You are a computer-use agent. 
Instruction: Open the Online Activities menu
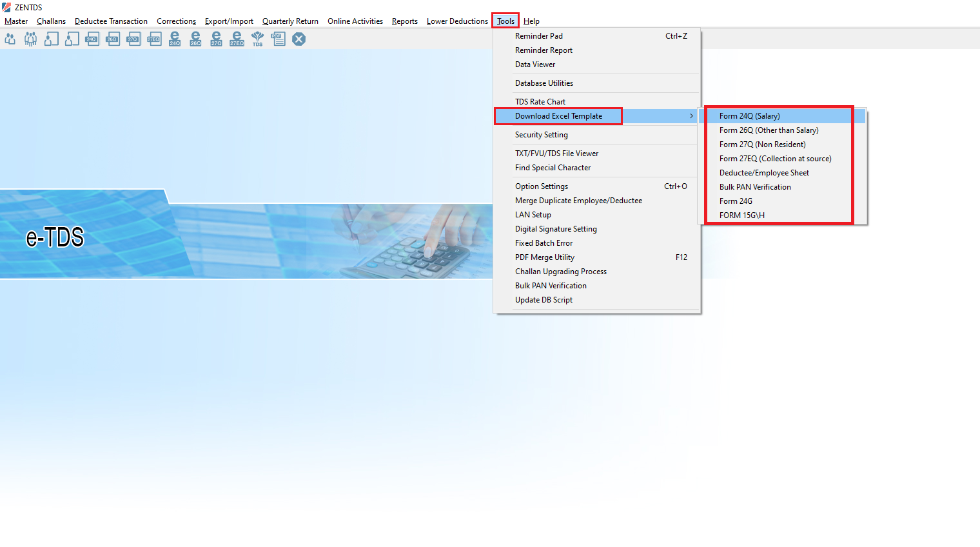coord(355,21)
